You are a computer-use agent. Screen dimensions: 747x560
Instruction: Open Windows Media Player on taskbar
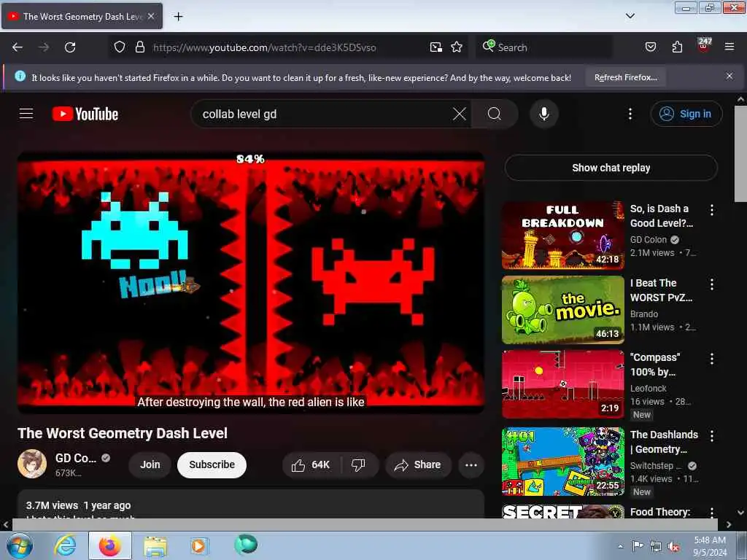[198, 545]
